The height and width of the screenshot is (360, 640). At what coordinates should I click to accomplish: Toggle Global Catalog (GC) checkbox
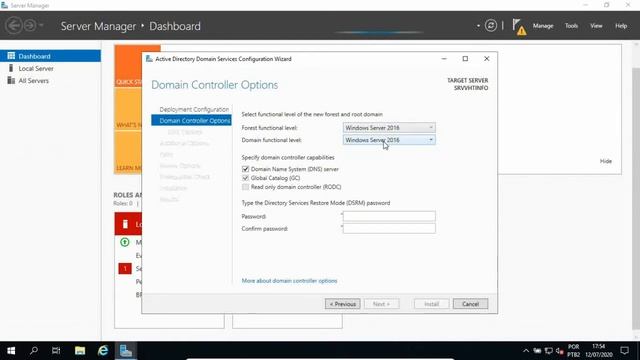coord(245,178)
